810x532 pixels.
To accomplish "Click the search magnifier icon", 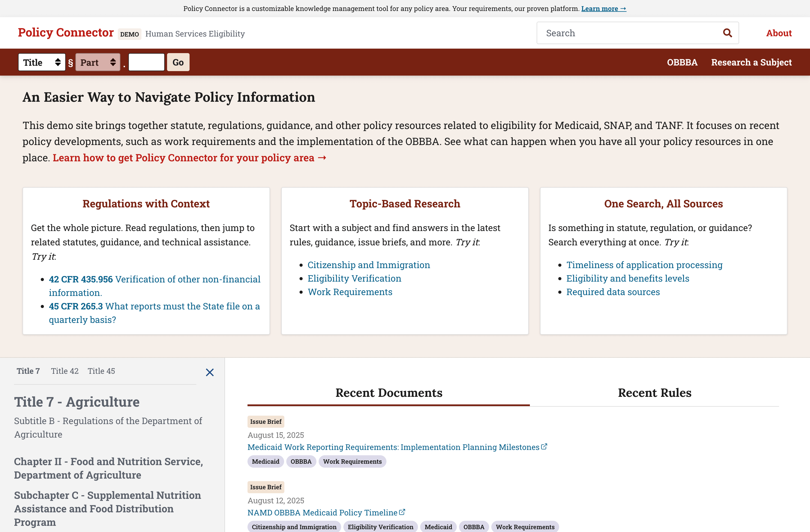I will [x=727, y=33].
